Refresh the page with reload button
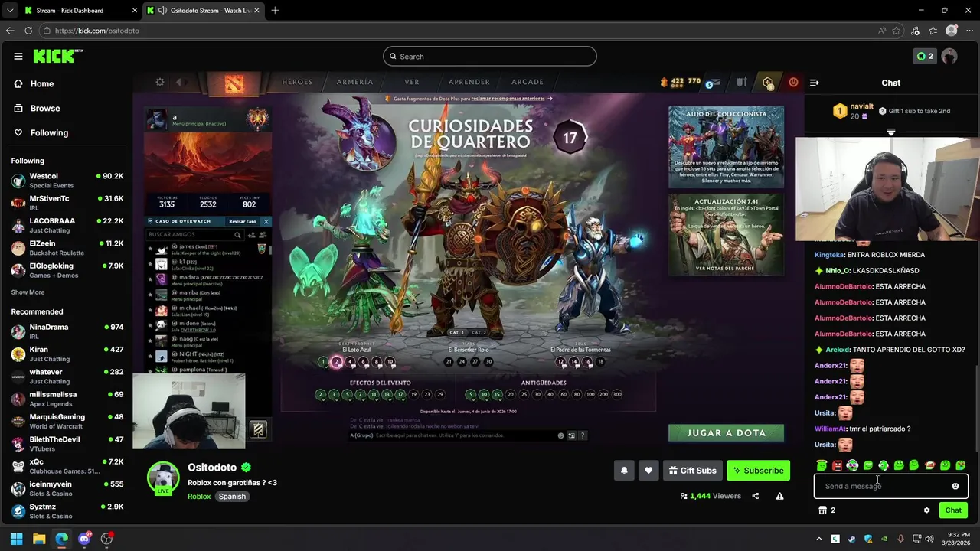The height and width of the screenshot is (551, 980). (x=28, y=31)
